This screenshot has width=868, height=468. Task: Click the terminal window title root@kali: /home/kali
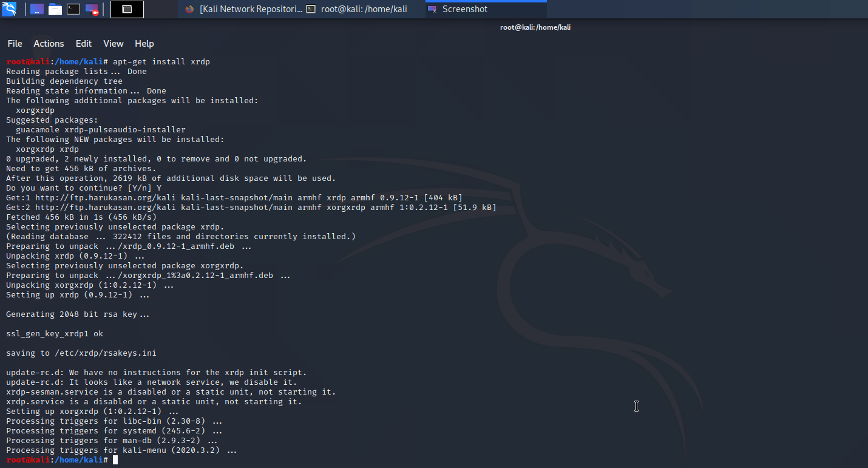click(x=535, y=27)
